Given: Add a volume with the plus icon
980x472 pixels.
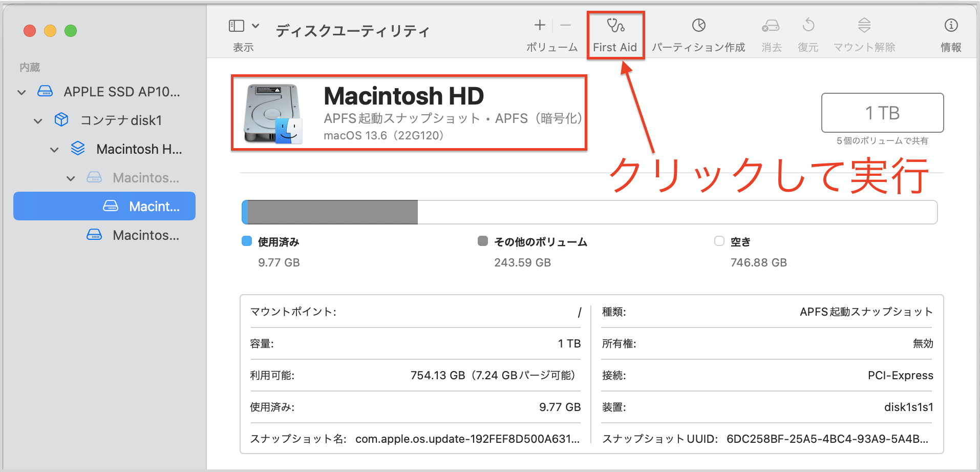Looking at the screenshot, I should pyautogui.click(x=540, y=25).
